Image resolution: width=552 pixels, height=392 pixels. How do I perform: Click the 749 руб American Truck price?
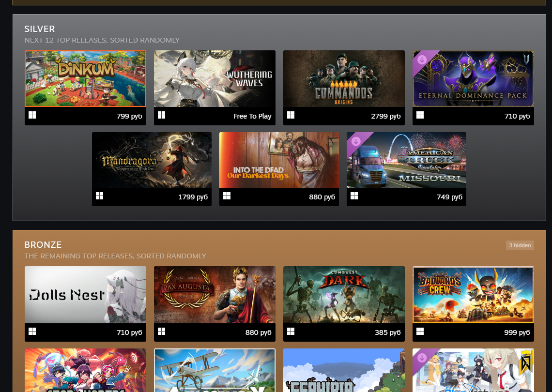point(449,197)
